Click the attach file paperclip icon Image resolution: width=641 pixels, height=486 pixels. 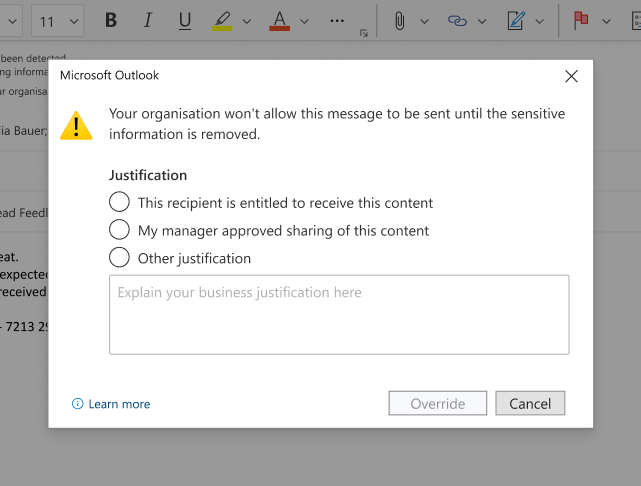pos(400,21)
